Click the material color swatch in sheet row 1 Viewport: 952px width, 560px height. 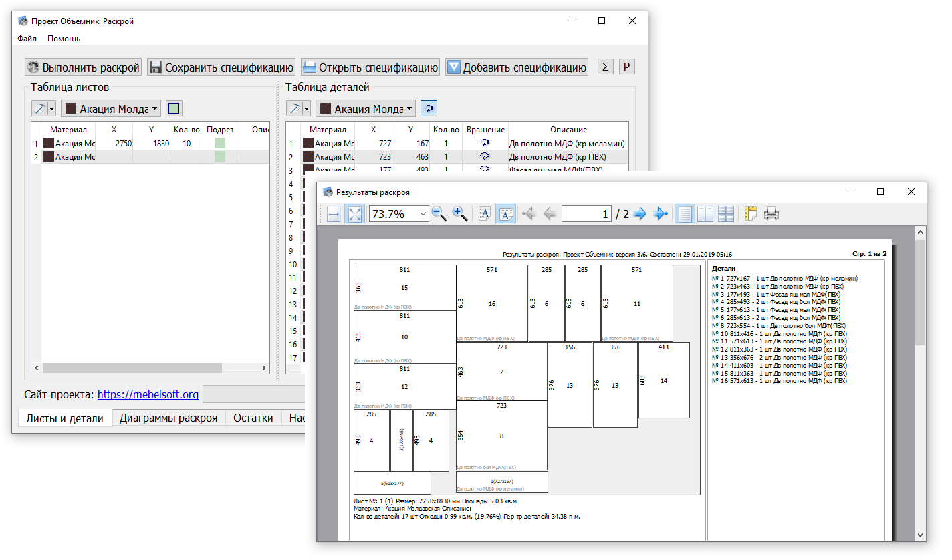point(48,143)
